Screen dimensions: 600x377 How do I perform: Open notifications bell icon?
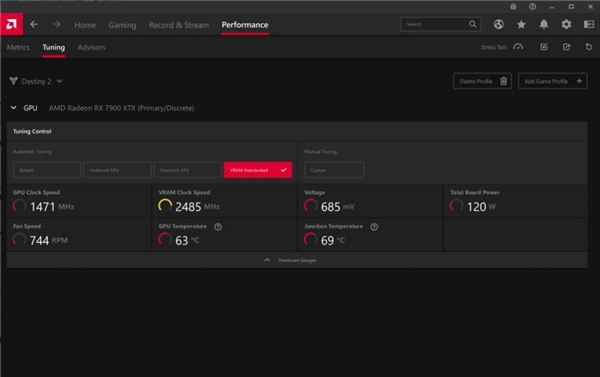544,24
